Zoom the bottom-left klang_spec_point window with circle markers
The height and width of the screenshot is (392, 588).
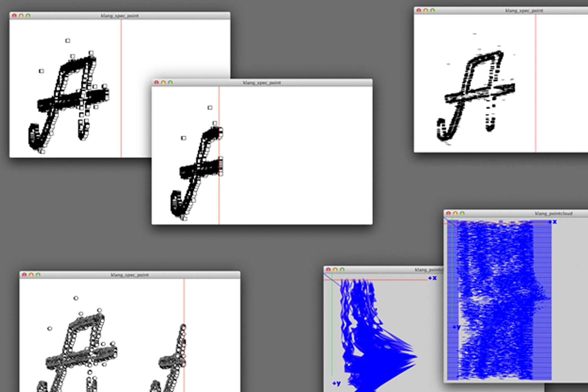38,275
